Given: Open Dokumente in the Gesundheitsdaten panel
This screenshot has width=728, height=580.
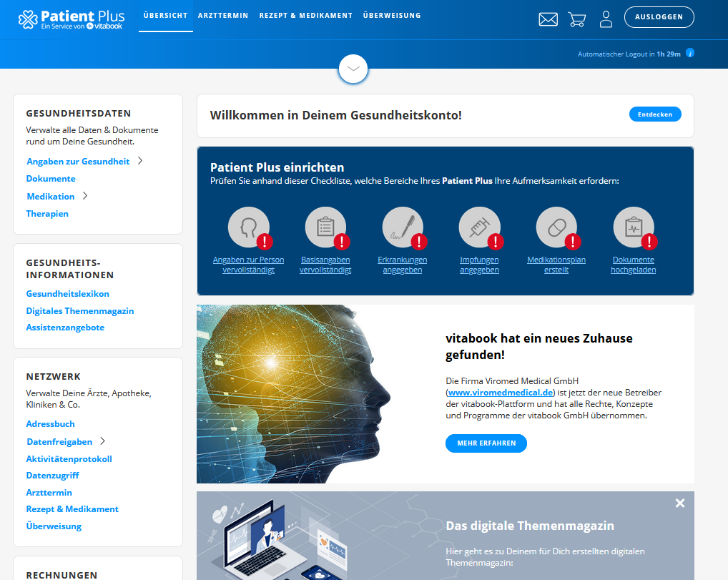Looking at the screenshot, I should (x=51, y=178).
